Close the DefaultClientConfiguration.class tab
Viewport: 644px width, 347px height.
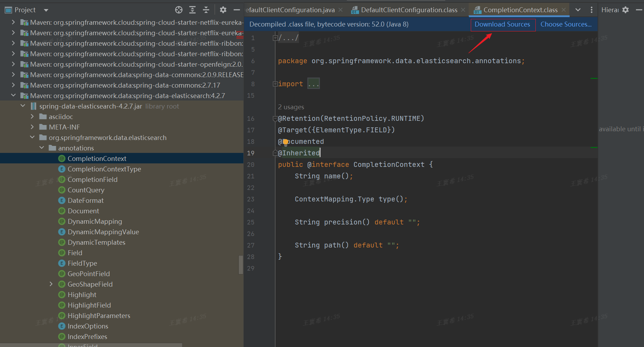coord(463,10)
